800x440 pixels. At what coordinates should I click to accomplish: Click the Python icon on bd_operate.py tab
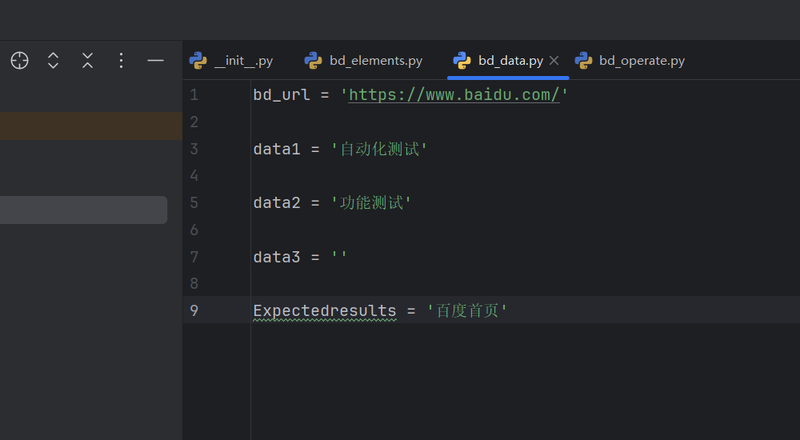(584, 61)
